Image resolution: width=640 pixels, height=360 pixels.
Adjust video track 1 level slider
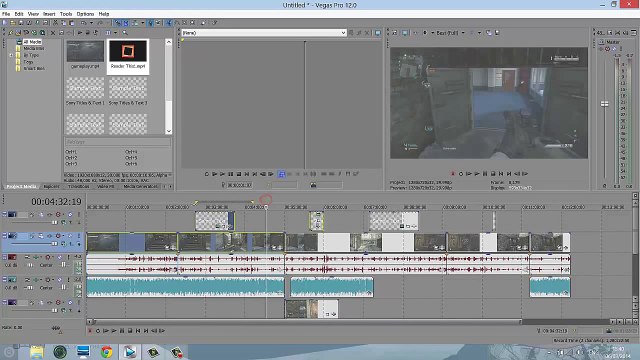pyautogui.click(x=55, y=222)
